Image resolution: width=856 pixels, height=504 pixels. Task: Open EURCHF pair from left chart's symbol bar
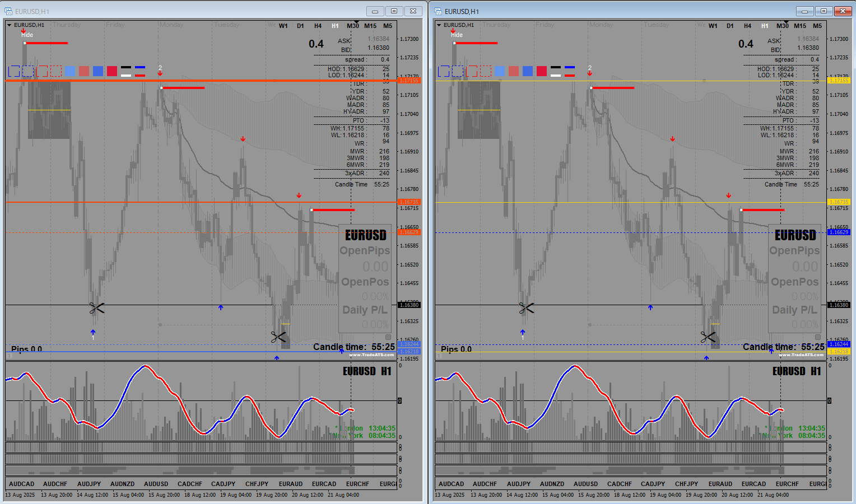coord(357,484)
